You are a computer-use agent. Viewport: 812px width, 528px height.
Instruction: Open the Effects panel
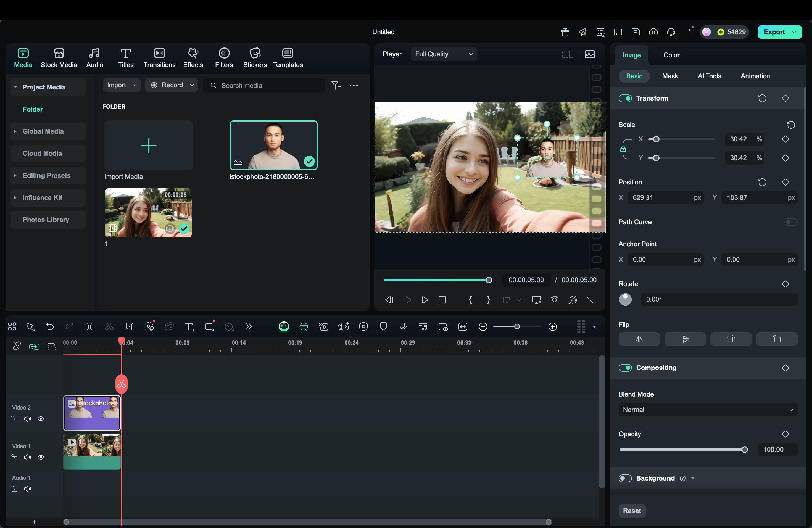click(193, 57)
